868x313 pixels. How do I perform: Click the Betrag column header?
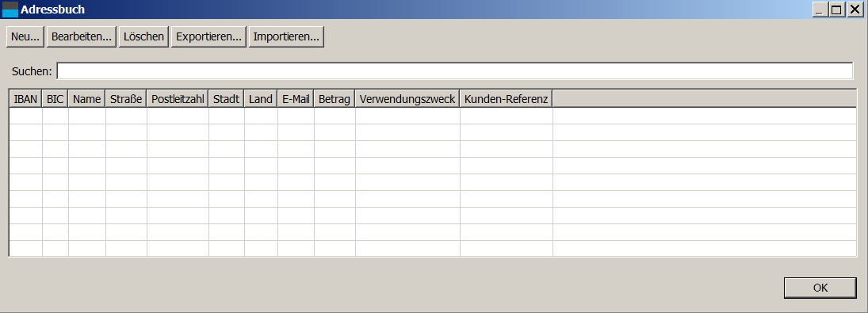[x=335, y=99]
